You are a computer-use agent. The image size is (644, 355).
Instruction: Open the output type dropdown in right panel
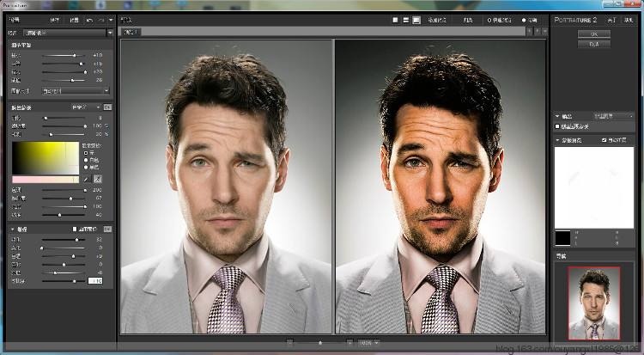(611, 114)
